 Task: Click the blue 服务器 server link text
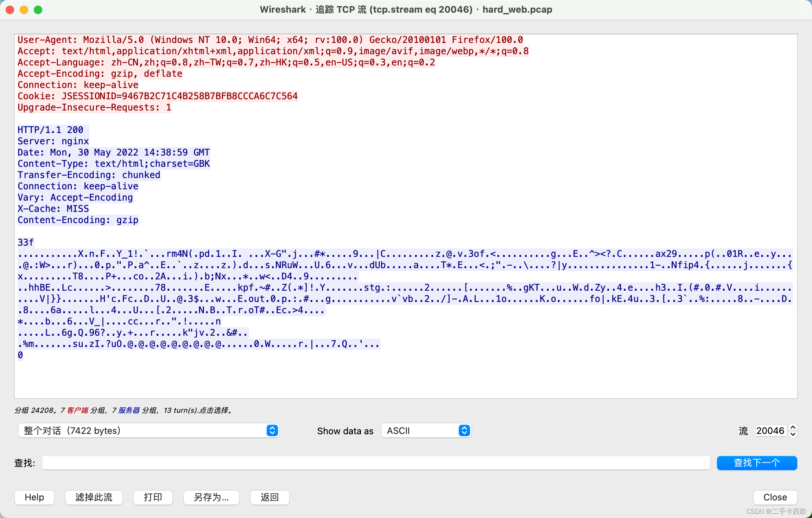[x=129, y=410]
